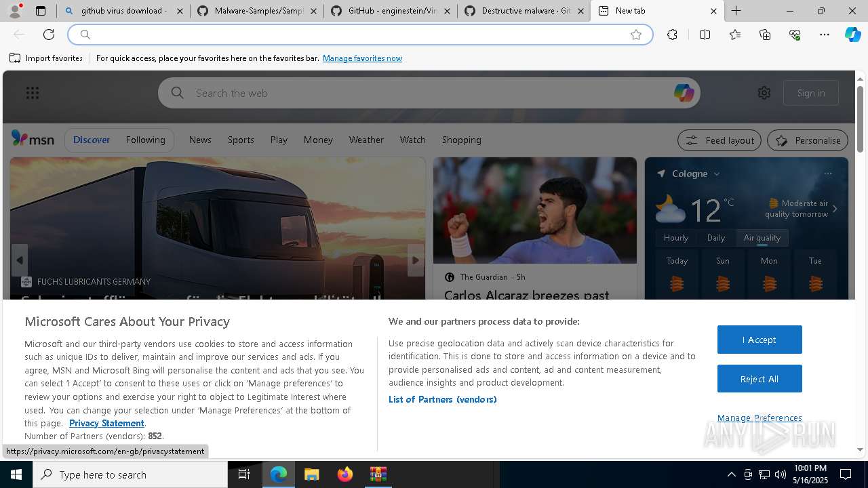Open Money section

pos(318,140)
